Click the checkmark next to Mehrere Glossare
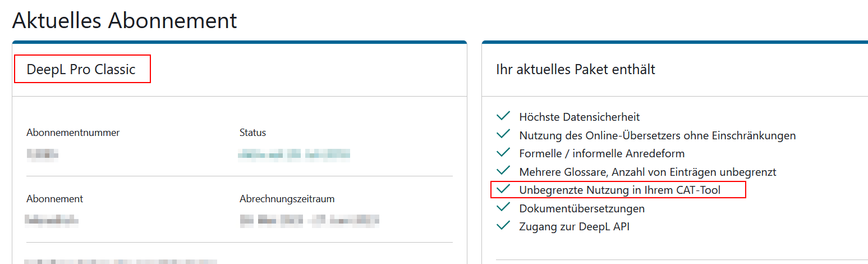Image resolution: width=868 pixels, height=264 pixels. 503,171
